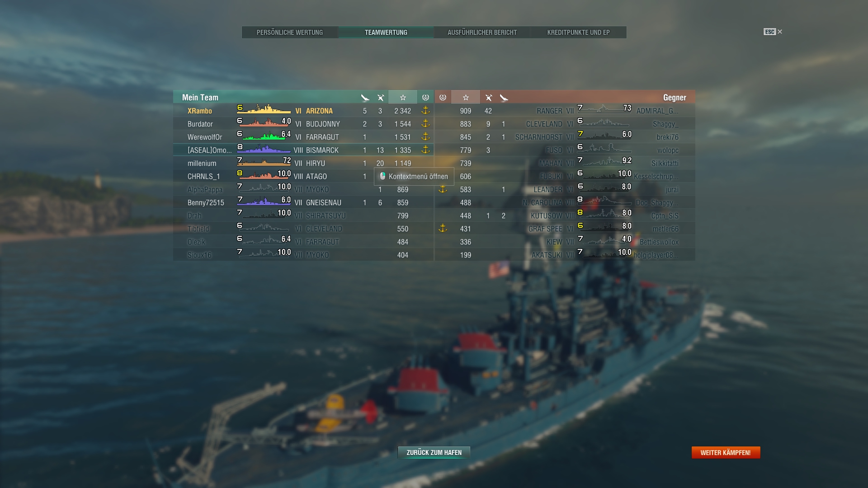Sort enemy team by ships destroyed icon

(x=504, y=98)
